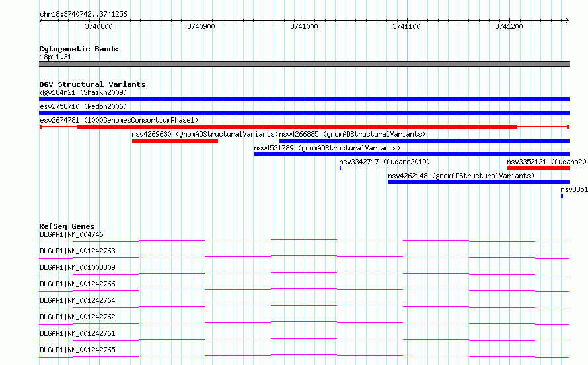Click the 18p11.31 band label
The width and height of the screenshot is (588, 365).
coord(55,57)
